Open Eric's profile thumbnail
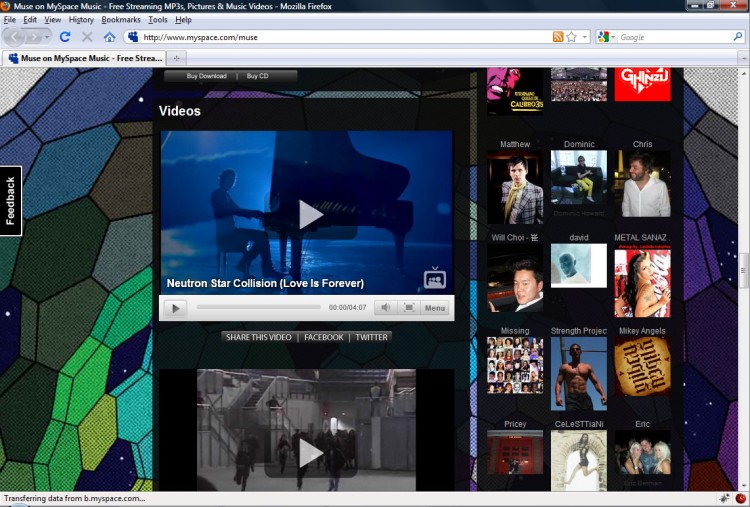 coord(642,452)
